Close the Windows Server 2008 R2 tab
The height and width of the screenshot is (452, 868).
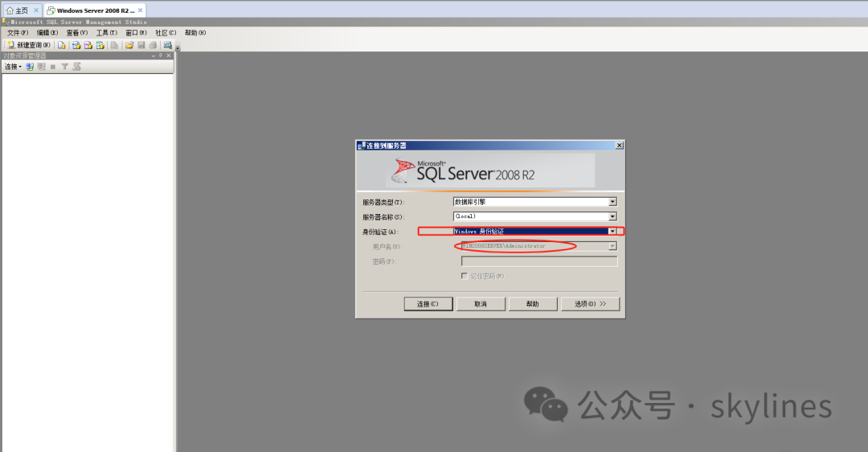coord(141,10)
